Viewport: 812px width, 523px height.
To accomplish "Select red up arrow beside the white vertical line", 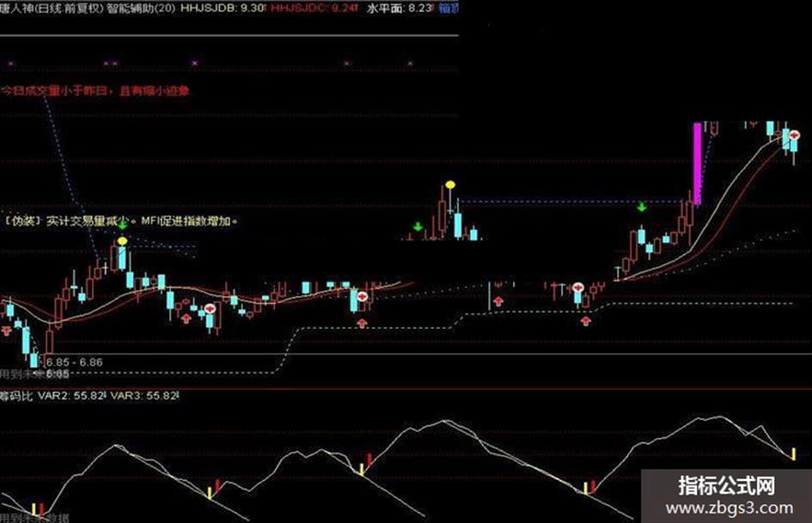I will pos(498,301).
